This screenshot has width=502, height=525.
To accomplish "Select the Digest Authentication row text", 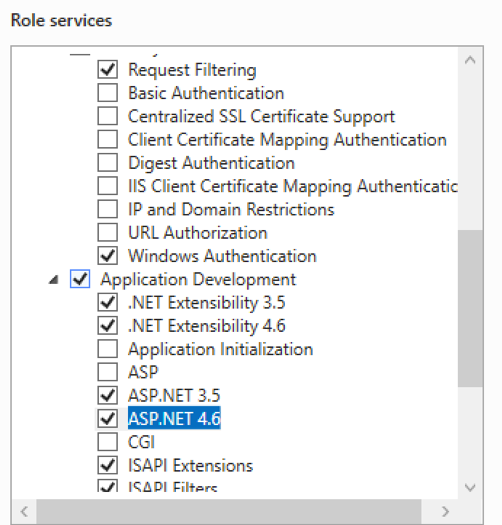I will point(211,163).
